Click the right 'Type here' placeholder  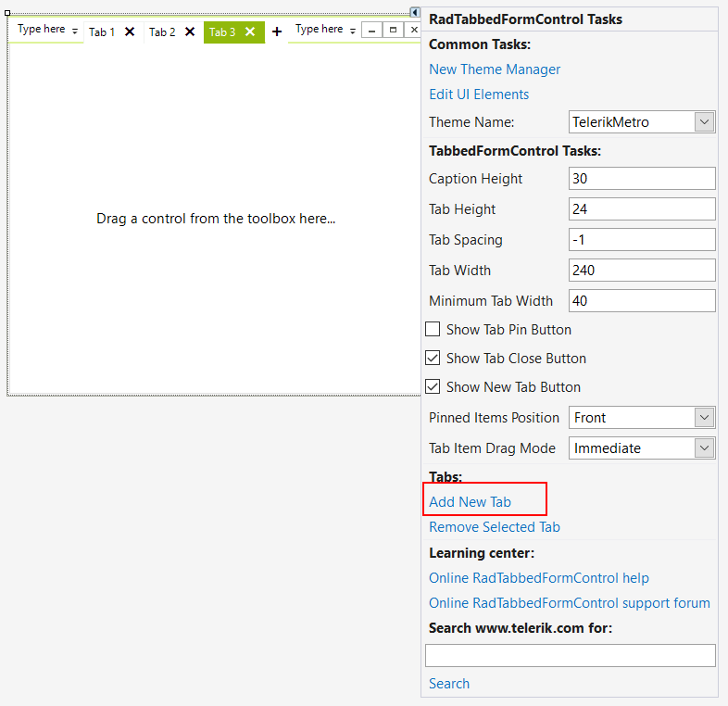[320, 29]
